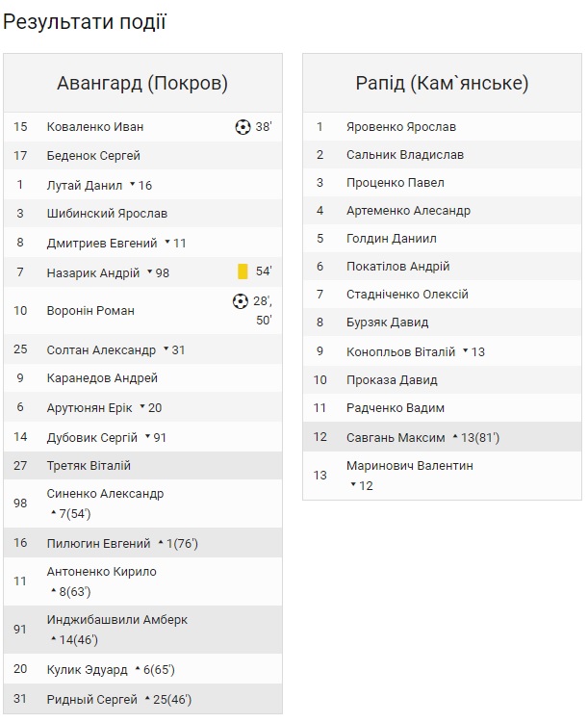The width and height of the screenshot is (588, 723).
Task: Click the Результати події heading
Action: coord(85,22)
